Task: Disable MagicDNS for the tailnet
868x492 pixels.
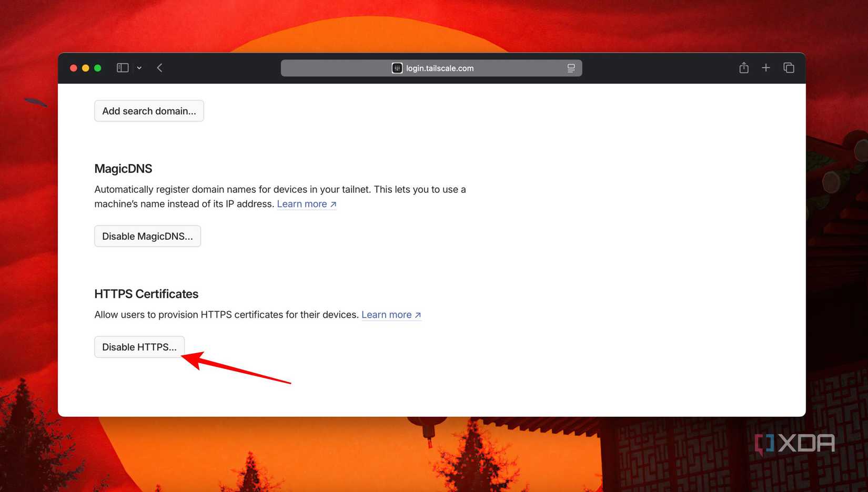Action: click(147, 236)
